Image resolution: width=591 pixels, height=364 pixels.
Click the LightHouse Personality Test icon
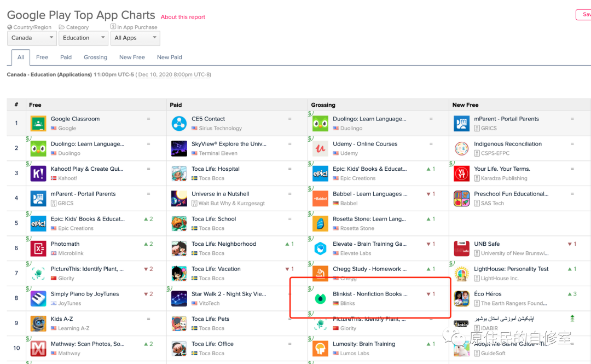tap(461, 274)
